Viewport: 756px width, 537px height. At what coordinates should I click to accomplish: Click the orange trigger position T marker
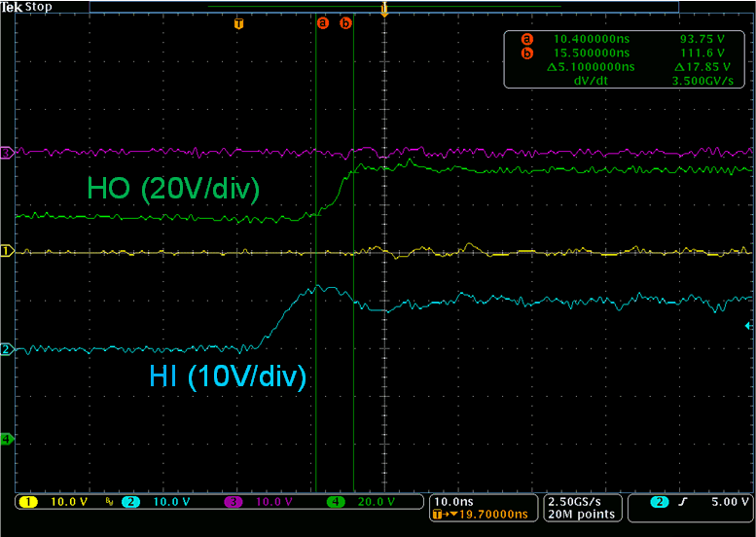[x=238, y=23]
